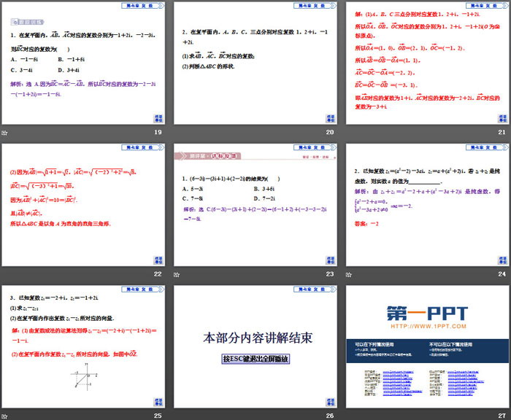Click the chapter header tag on slide 22
Viewport: 511px width, 420px height.
(143, 147)
